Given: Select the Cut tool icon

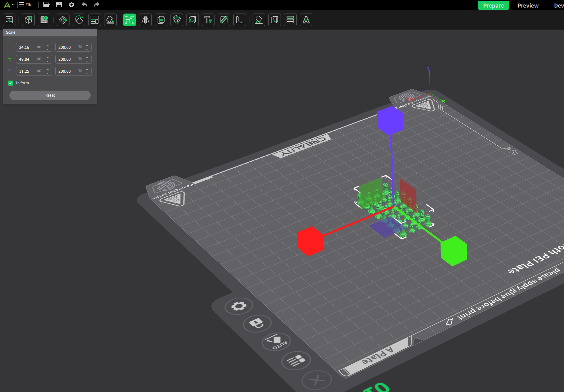Looking at the screenshot, I should tap(224, 20).
